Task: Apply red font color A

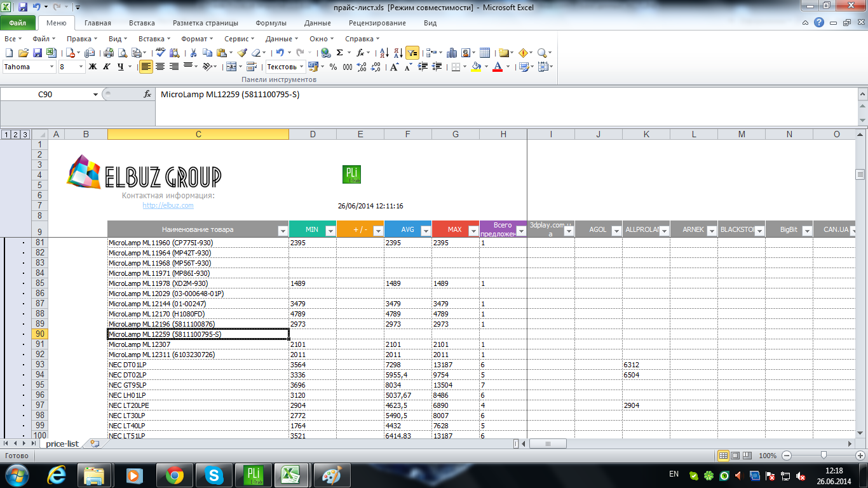Action: click(498, 67)
